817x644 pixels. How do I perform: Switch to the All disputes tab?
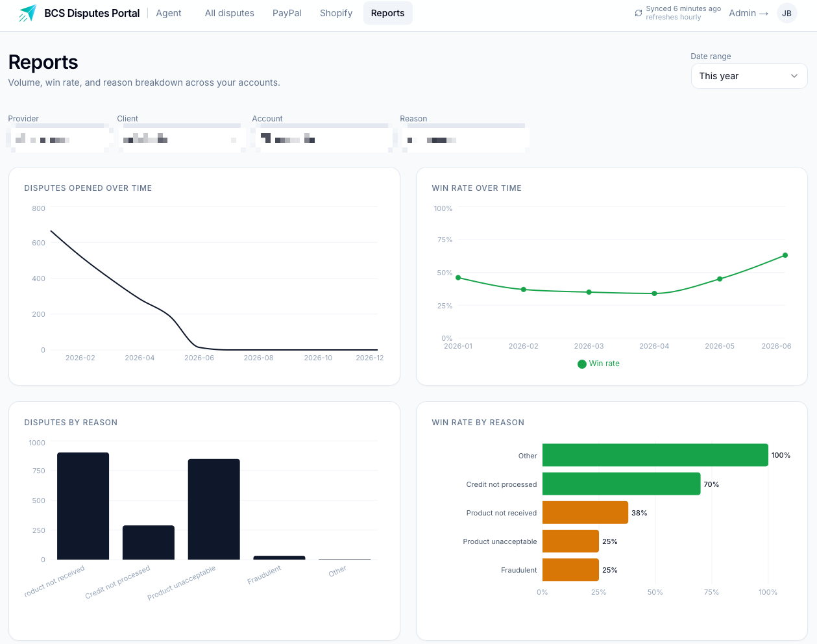(x=229, y=13)
